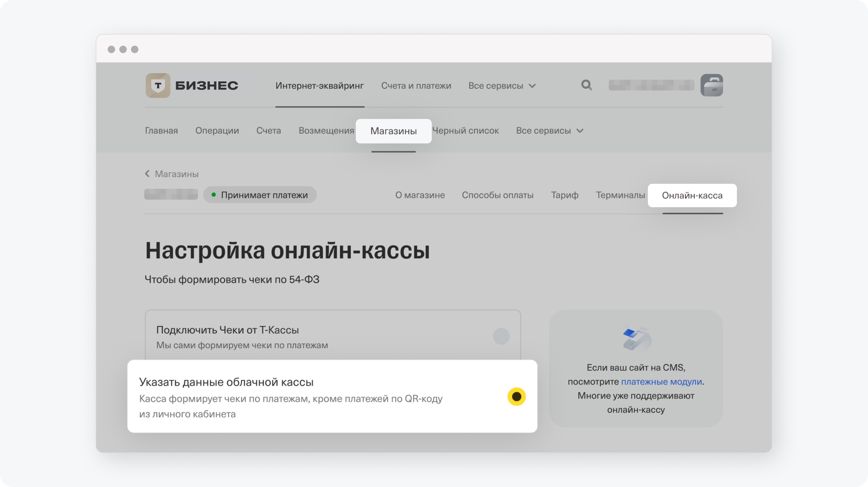The width and height of the screenshot is (868, 487).
Task: Follow the платежные модули link
Action: pos(661,381)
